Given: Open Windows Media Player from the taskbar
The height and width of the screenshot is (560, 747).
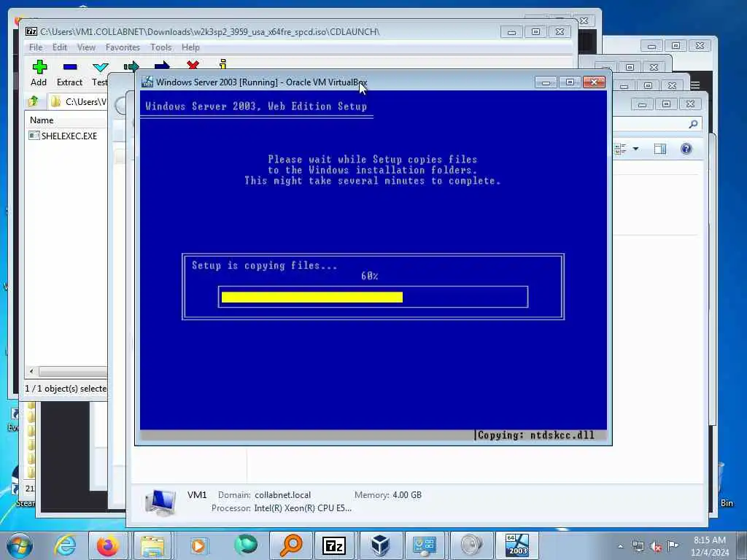Looking at the screenshot, I should [x=198, y=545].
